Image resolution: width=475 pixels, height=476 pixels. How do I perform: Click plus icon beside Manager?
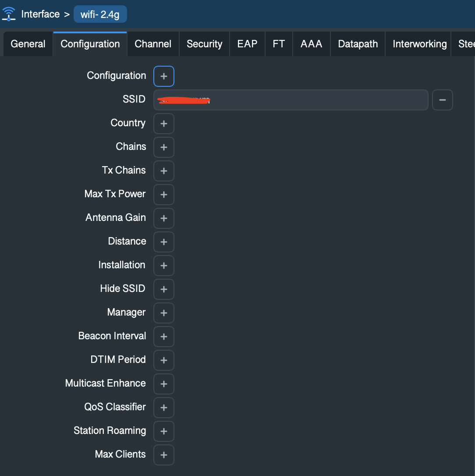click(x=164, y=313)
